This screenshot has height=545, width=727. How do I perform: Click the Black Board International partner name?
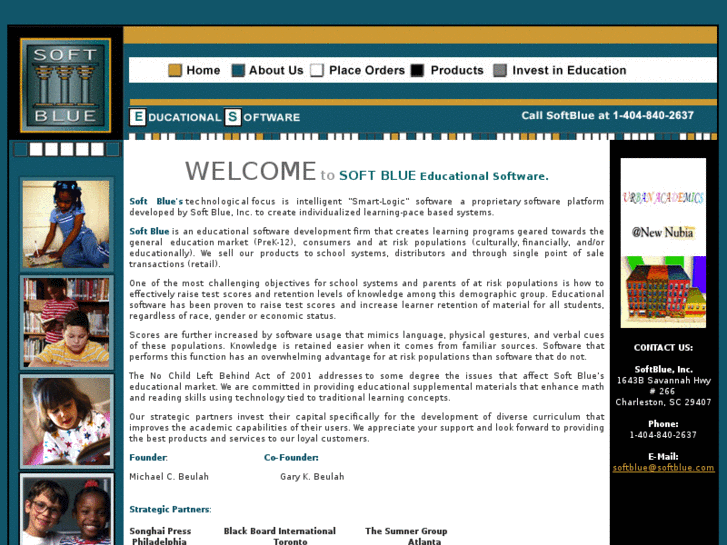click(280, 531)
